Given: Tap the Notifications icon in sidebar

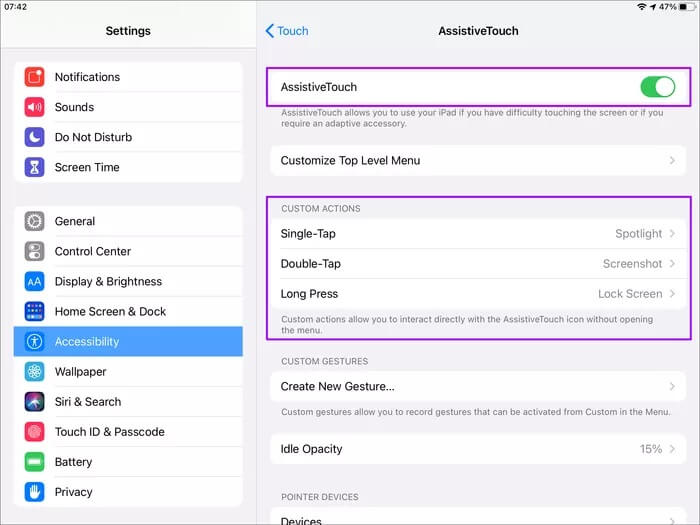Looking at the screenshot, I should tap(35, 77).
